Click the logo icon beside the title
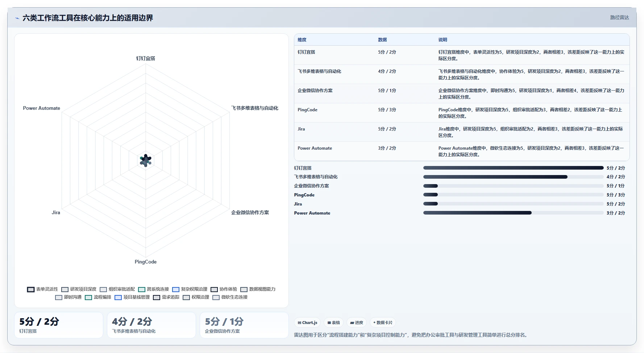644x353 pixels. coord(17,18)
